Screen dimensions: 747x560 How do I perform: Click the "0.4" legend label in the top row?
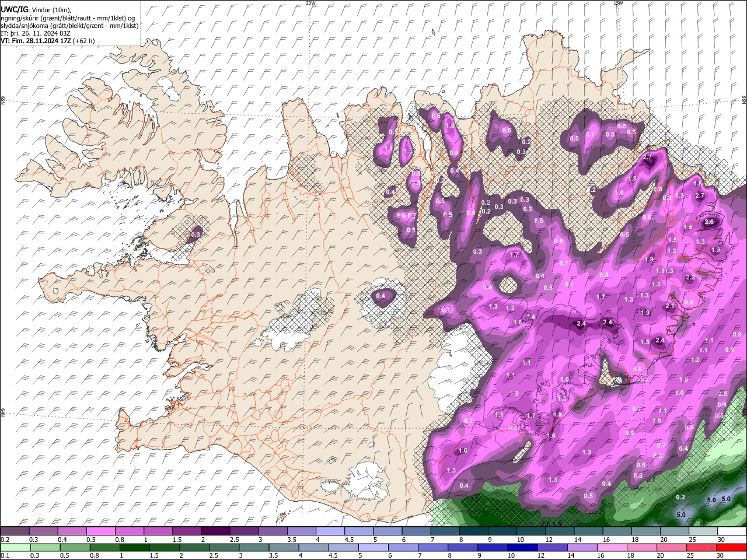coord(62,540)
